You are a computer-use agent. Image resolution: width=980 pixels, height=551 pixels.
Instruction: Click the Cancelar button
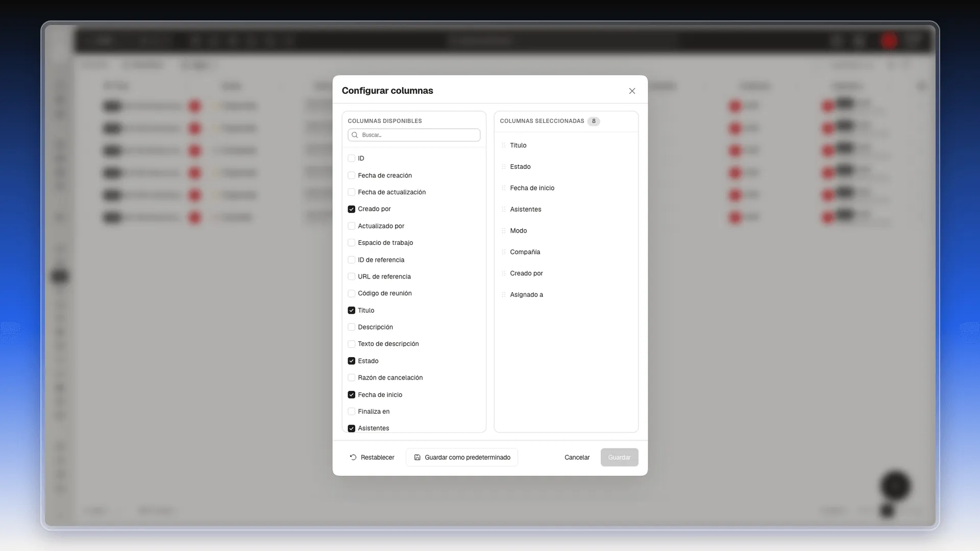[577, 458]
